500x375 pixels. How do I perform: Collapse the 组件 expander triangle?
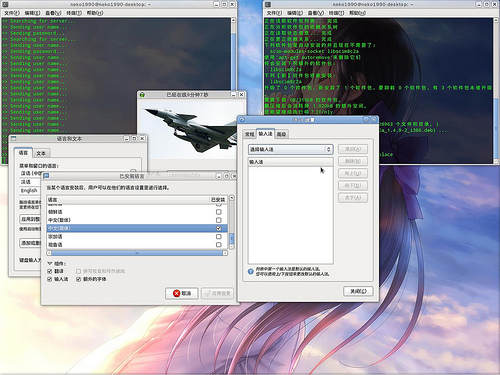point(50,263)
